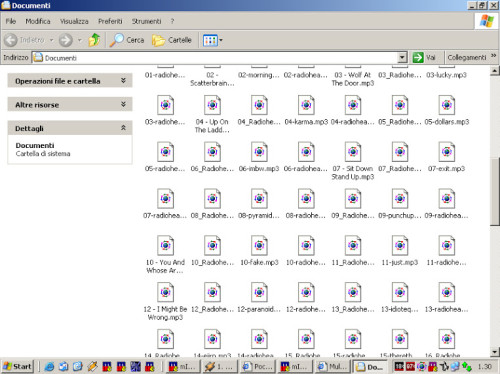Select the 04_Radiohe... file icon
This screenshot has height=374, width=500.
tap(259, 105)
